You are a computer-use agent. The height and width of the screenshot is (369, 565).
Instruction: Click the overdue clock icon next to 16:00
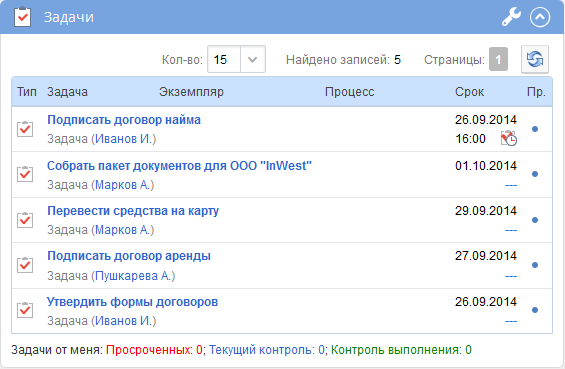(x=509, y=138)
